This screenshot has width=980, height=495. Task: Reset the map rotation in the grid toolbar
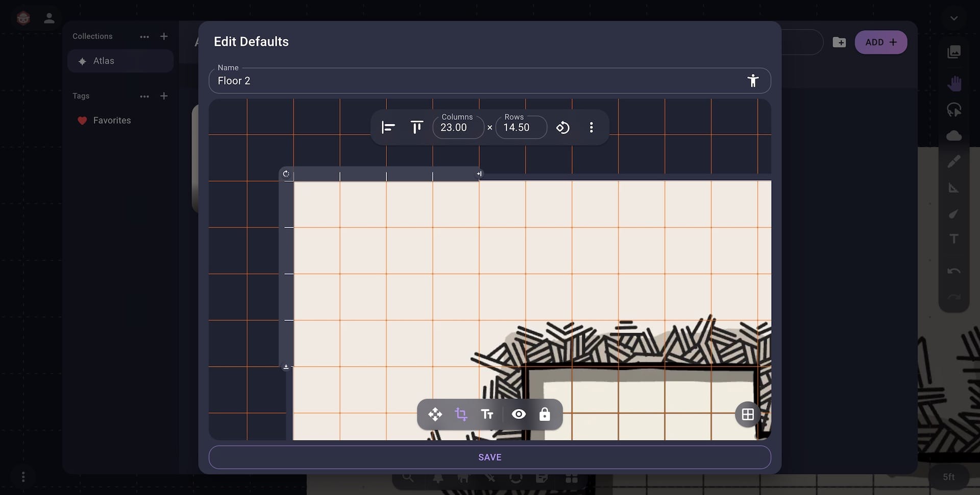click(x=563, y=128)
